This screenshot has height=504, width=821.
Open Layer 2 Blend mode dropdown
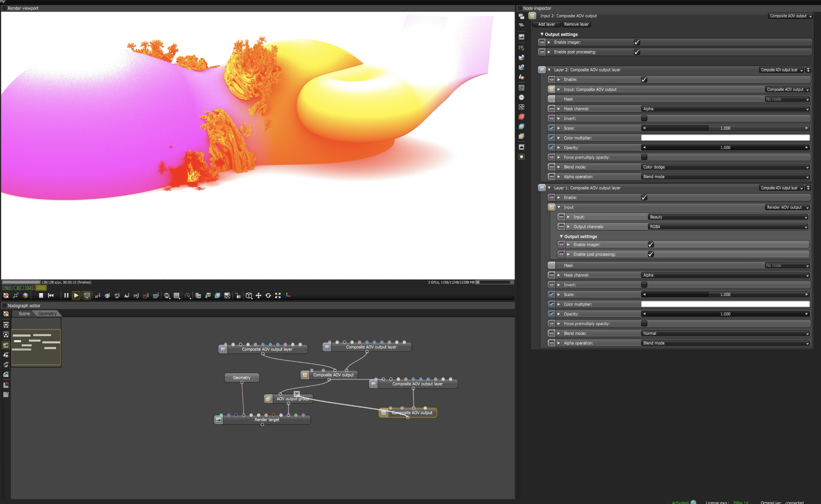tap(725, 167)
